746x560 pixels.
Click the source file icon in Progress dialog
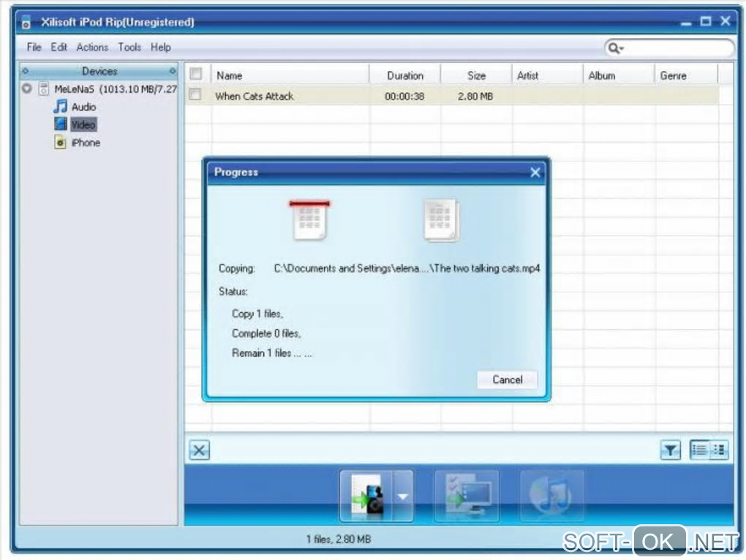309,219
